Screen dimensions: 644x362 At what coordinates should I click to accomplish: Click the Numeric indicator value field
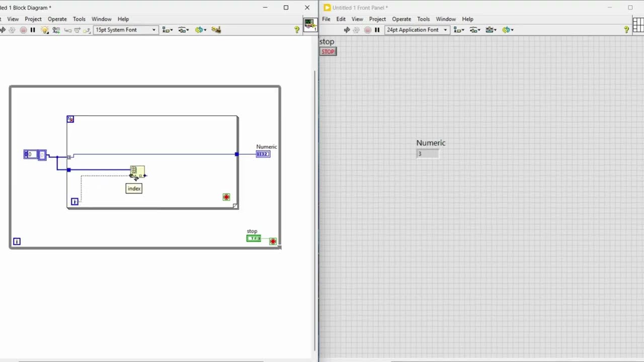428,154
